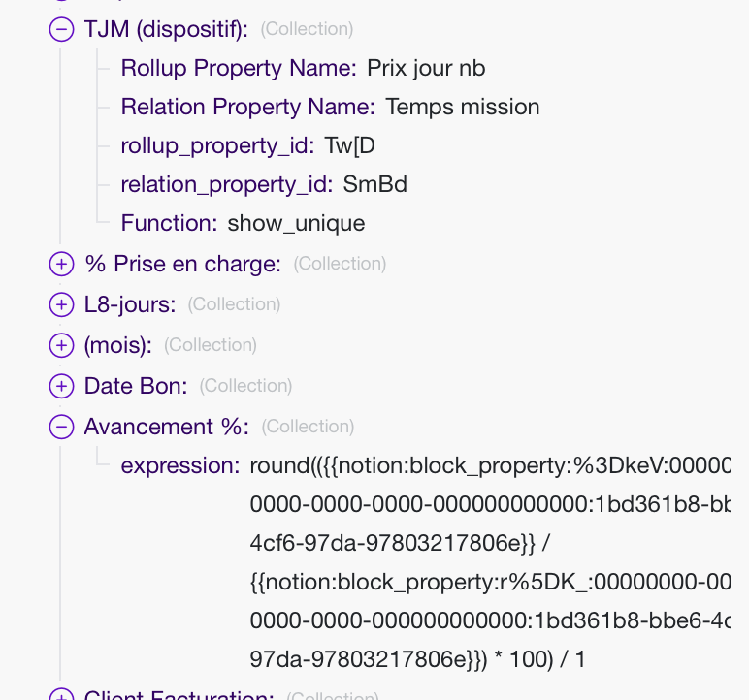
Task: Expand the % Prise en charge node
Action: pyautogui.click(x=61, y=264)
